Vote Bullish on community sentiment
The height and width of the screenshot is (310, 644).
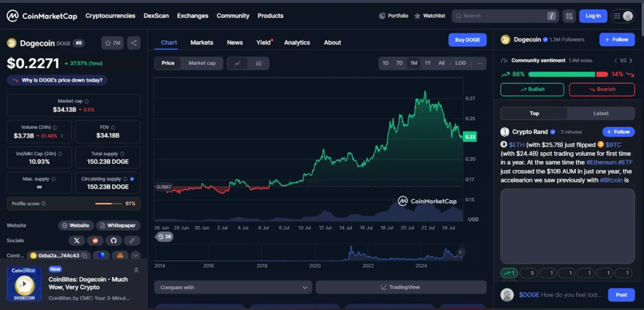click(x=532, y=89)
